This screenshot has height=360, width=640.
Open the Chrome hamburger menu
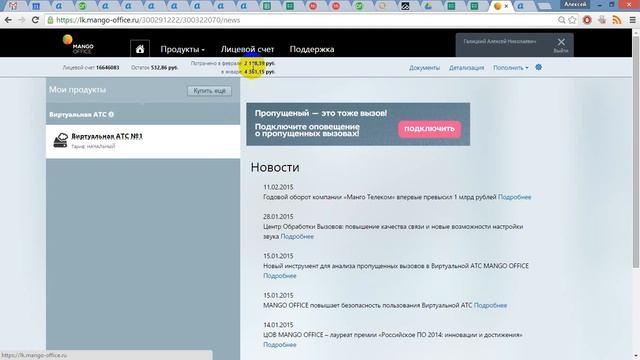(632, 20)
